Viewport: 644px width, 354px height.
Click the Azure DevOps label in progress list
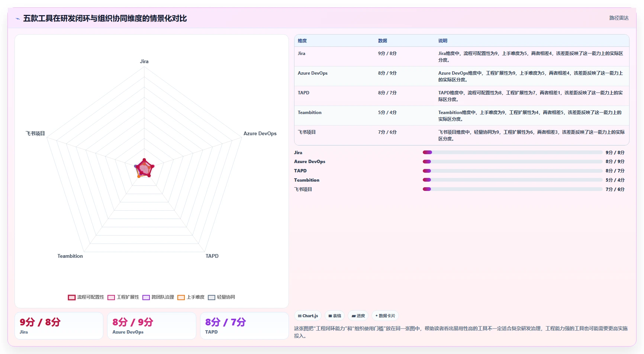coord(310,162)
